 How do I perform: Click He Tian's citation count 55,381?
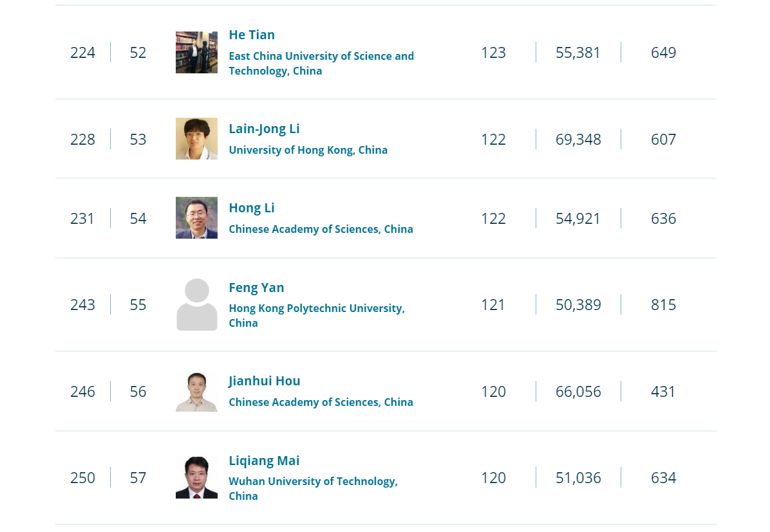tap(578, 53)
